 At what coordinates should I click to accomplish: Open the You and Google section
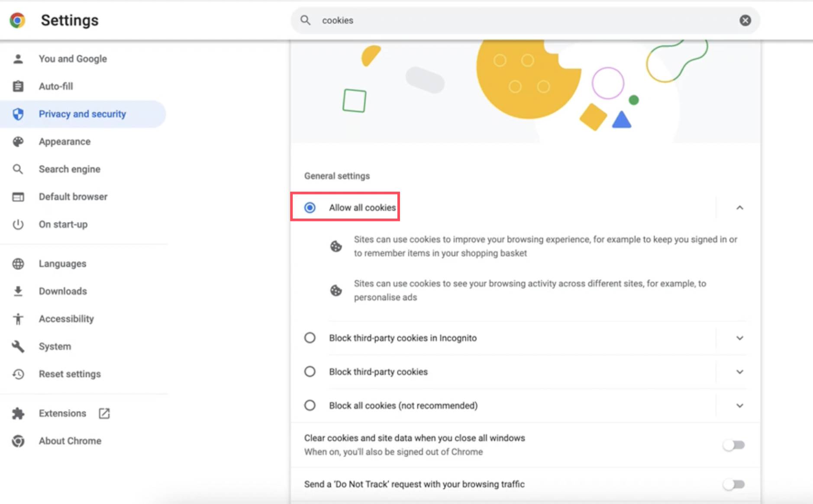pos(72,58)
